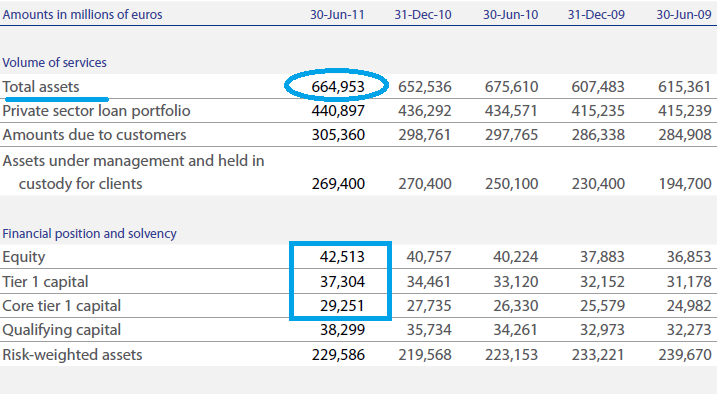Select the Qualifying capital row label

click(61, 330)
